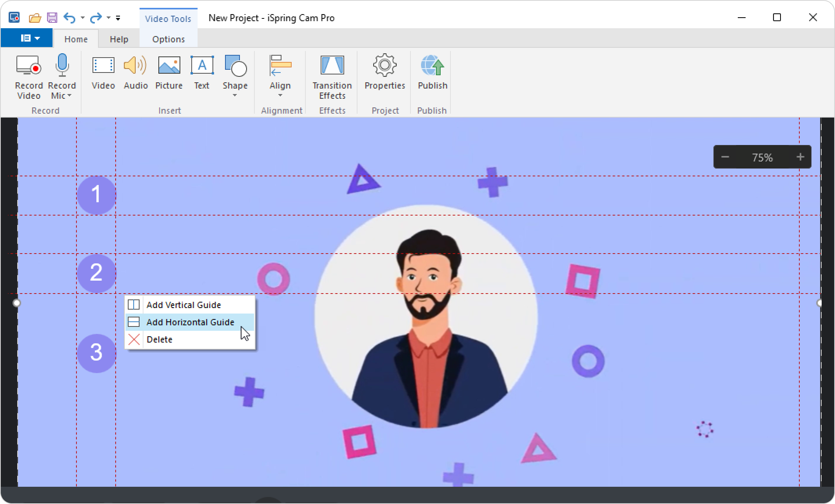Insert a Picture
835x504 pixels.
pos(169,65)
